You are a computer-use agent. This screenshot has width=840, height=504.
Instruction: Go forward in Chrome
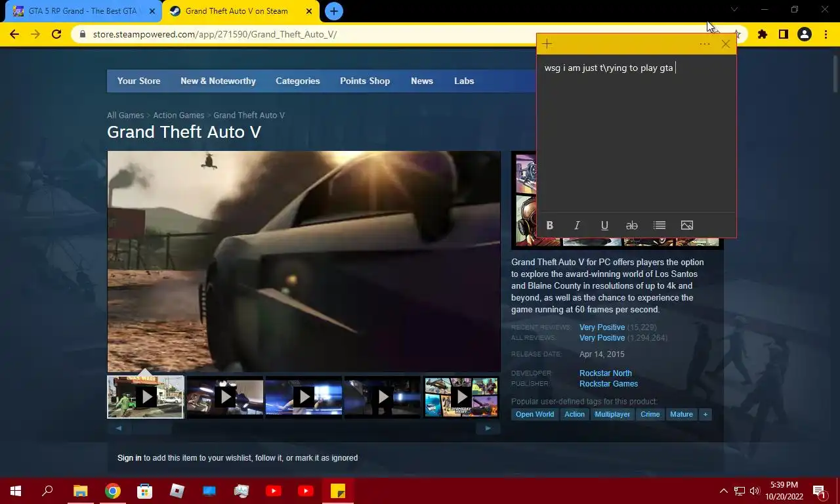[35, 34]
